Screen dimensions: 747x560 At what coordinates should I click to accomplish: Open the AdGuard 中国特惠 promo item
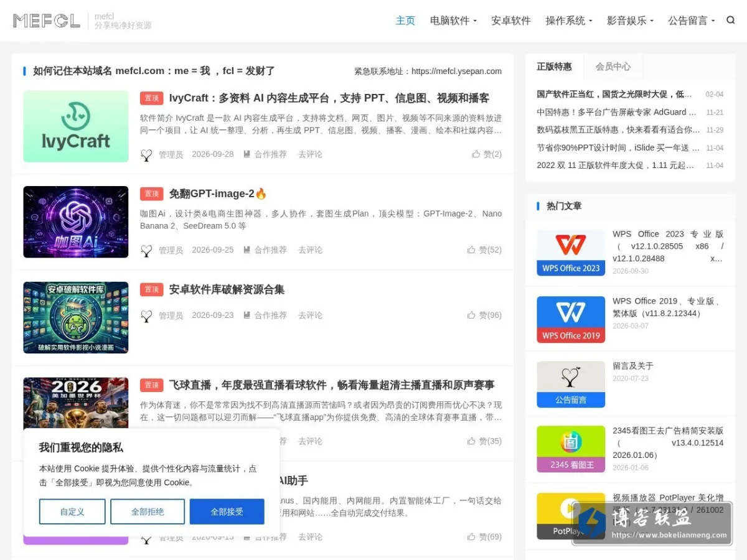click(617, 113)
